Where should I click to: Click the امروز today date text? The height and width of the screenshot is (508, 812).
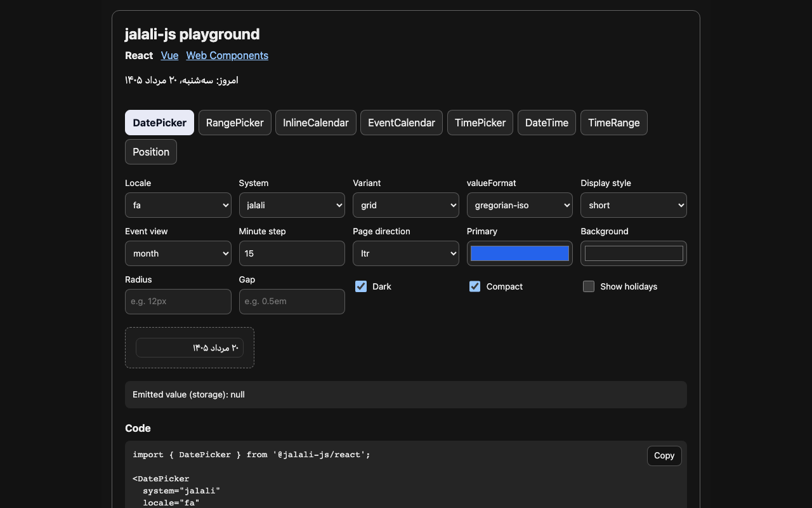pyautogui.click(x=181, y=80)
